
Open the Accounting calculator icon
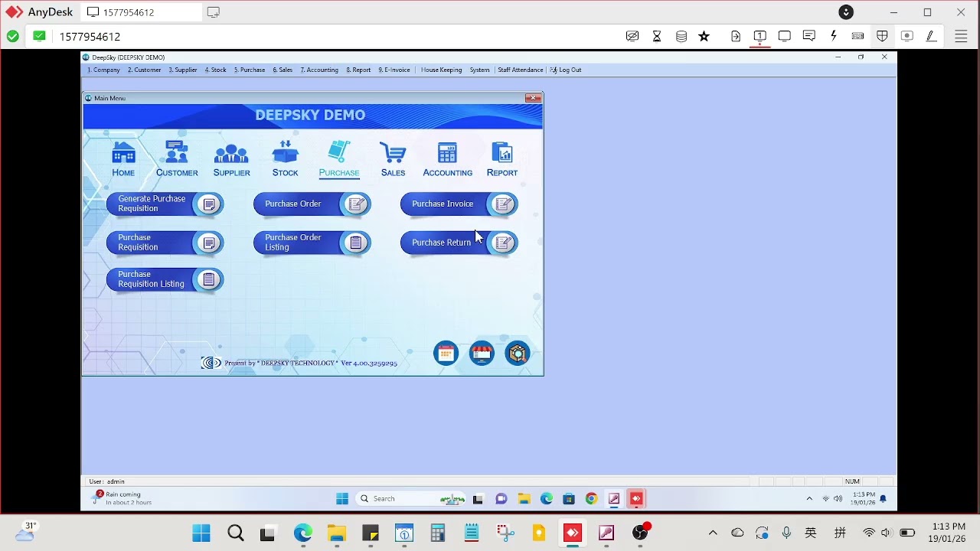point(447,159)
